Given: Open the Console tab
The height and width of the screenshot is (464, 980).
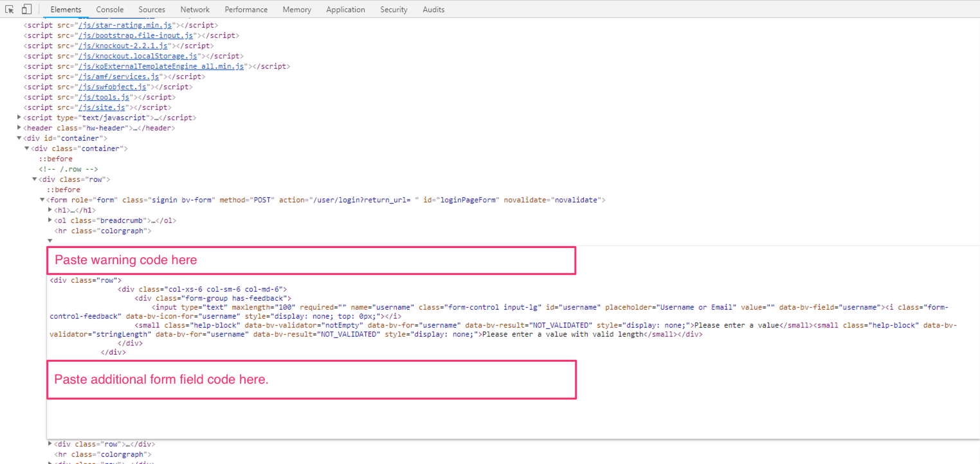Looking at the screenshot, I should [x=110, y=10].
